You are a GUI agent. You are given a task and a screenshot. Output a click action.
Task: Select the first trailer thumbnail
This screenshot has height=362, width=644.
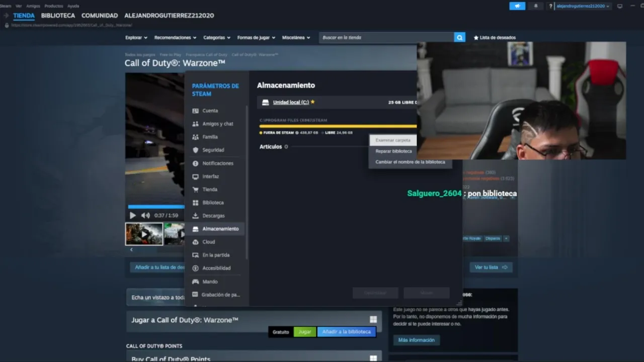point(144,234)
